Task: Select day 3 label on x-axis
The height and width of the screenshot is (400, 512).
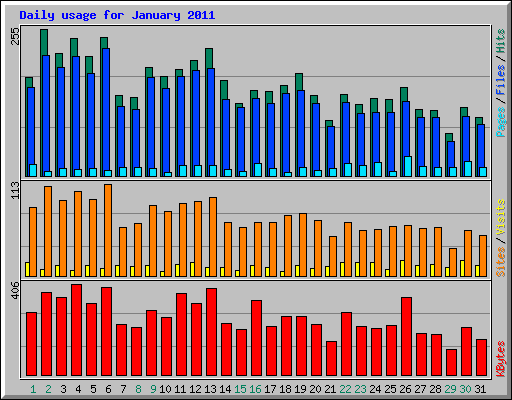Action: click(x=63, y=389)
